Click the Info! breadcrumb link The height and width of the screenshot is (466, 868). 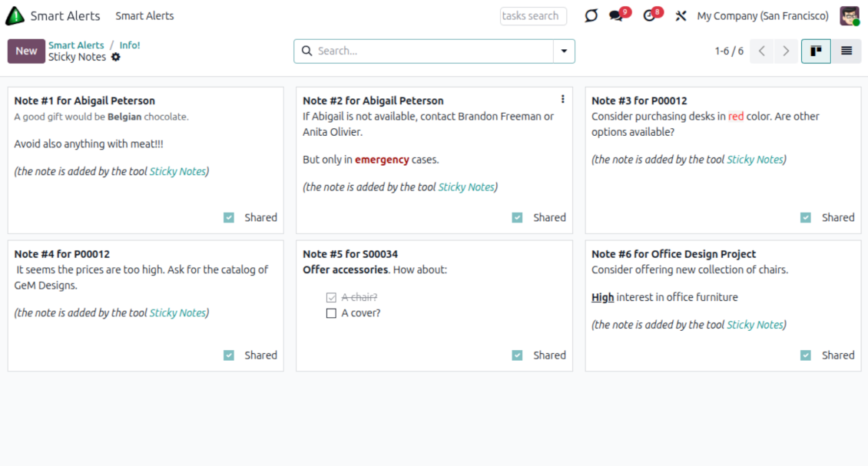[x=130, y=45]
